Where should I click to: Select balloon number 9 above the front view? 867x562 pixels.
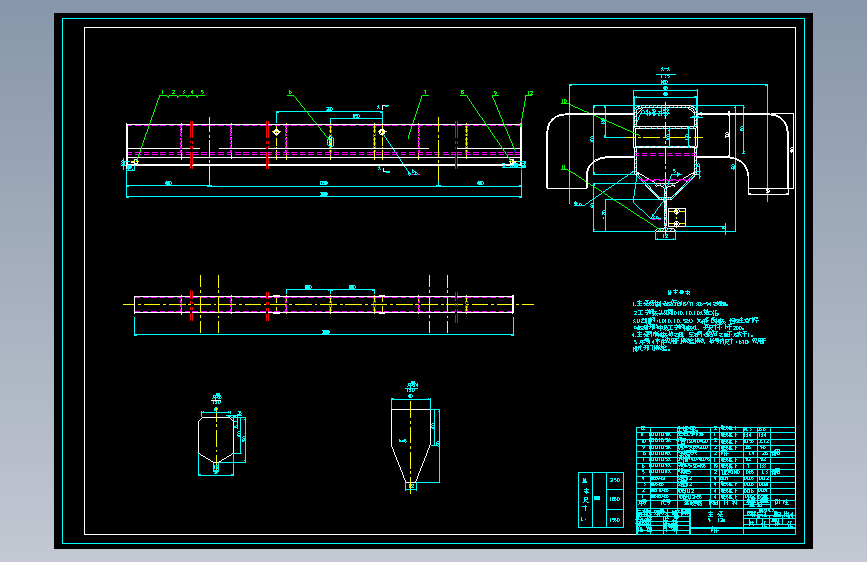495,93
